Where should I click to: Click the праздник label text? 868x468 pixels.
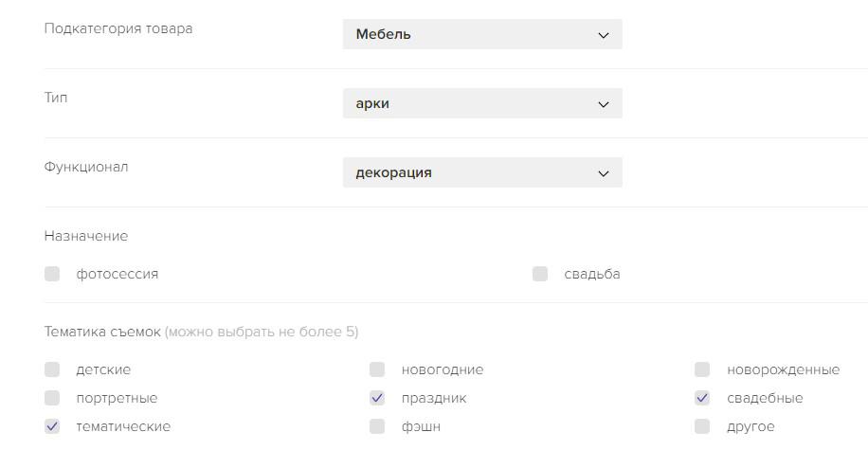[434, 398]
